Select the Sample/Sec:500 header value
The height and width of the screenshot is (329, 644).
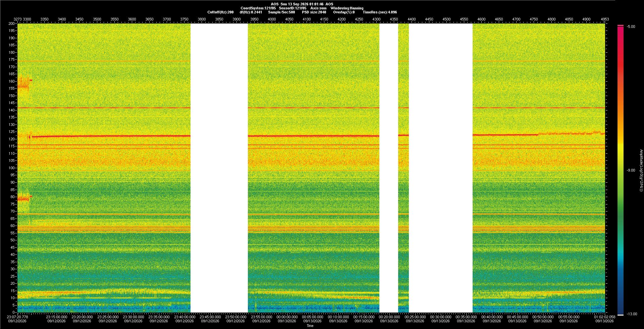[x=281, y=12]
